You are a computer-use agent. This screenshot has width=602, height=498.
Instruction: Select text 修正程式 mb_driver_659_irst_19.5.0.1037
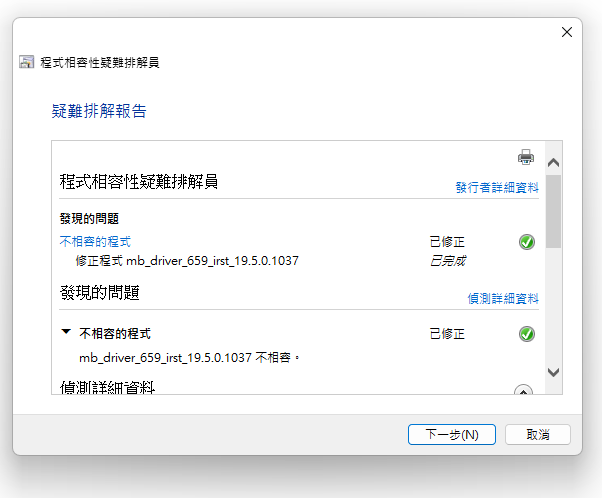click(x=187, y=261)
